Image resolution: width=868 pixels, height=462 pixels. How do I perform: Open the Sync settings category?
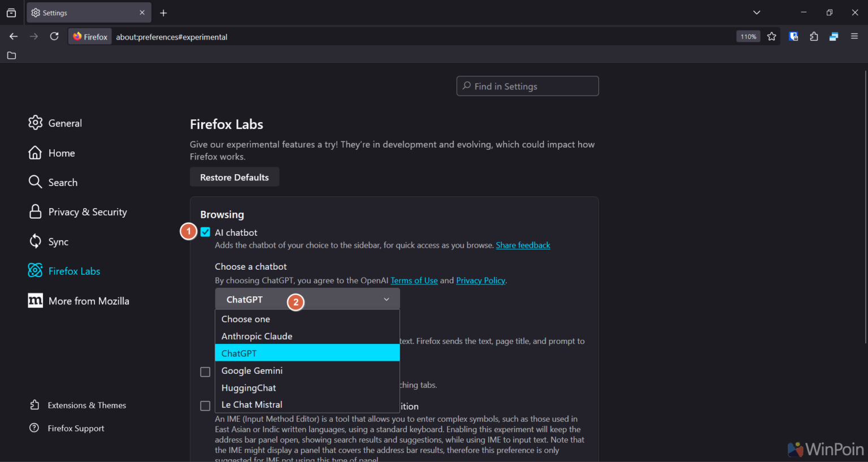[x=48, y=241]
